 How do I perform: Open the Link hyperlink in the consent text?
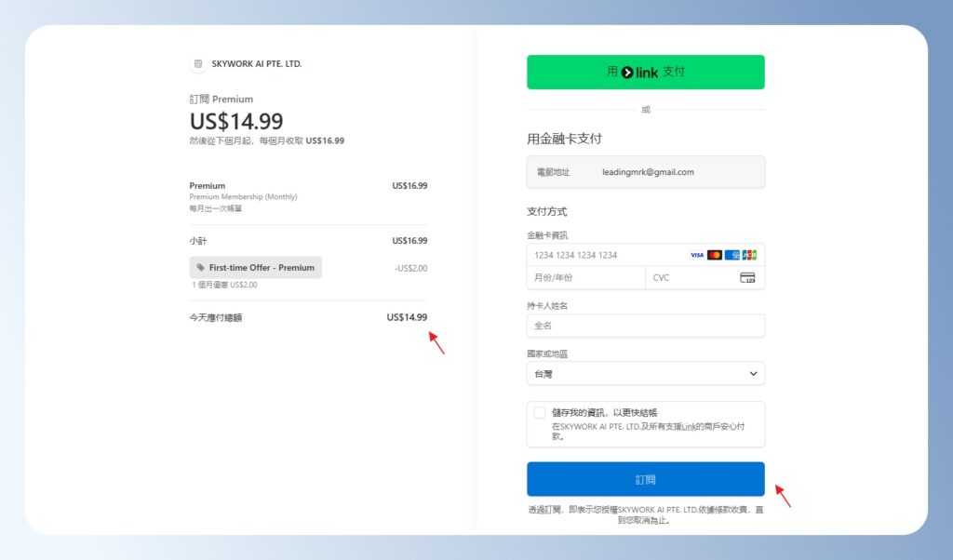[x=690, y=425]
